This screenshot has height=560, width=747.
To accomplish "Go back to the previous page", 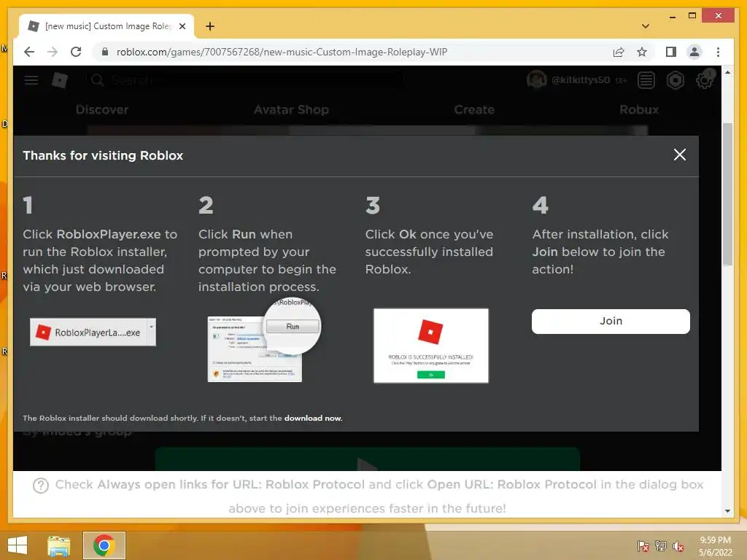I will pos(29,52).
